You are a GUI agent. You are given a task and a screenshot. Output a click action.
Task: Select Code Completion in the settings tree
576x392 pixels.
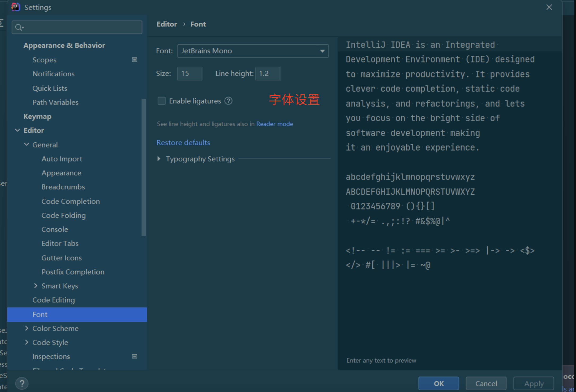[71, 201]
